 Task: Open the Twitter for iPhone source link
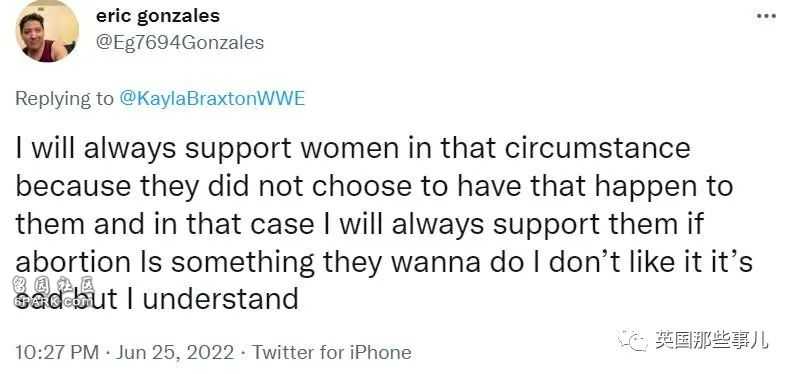[x=332, y=352]
